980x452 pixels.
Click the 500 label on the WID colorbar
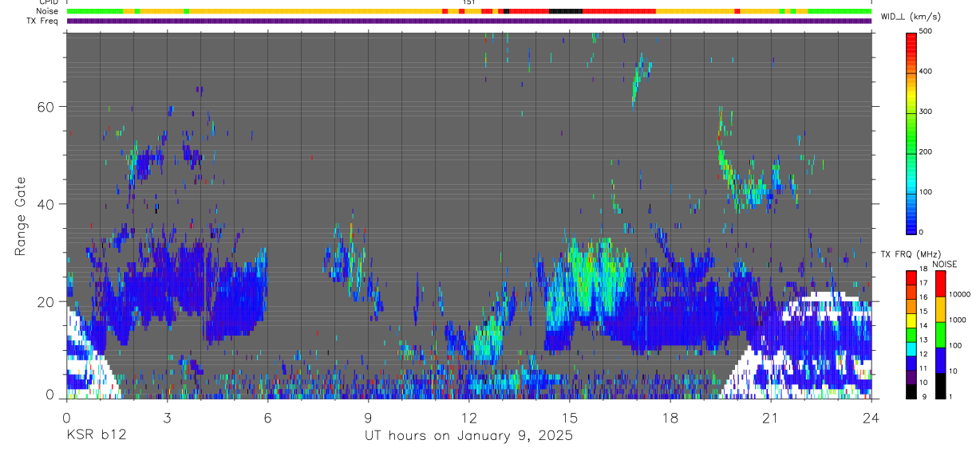pyautogui.click(x=926, y=31)
